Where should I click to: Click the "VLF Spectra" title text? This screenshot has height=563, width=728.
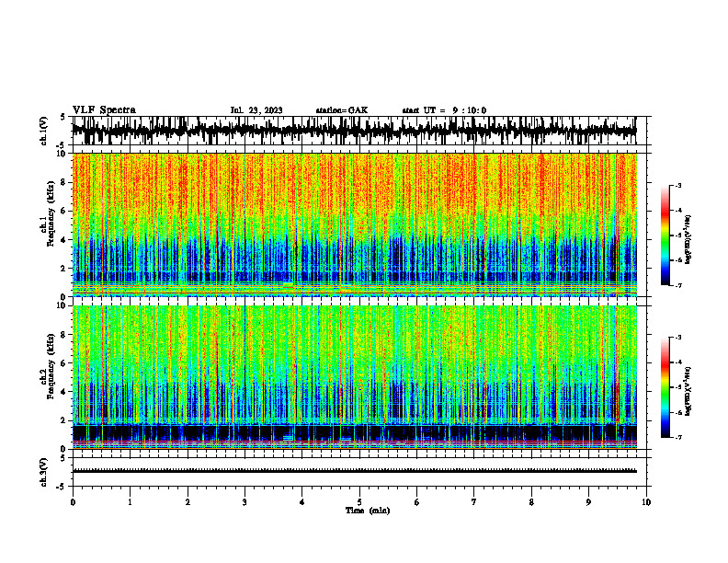point(104,110)
